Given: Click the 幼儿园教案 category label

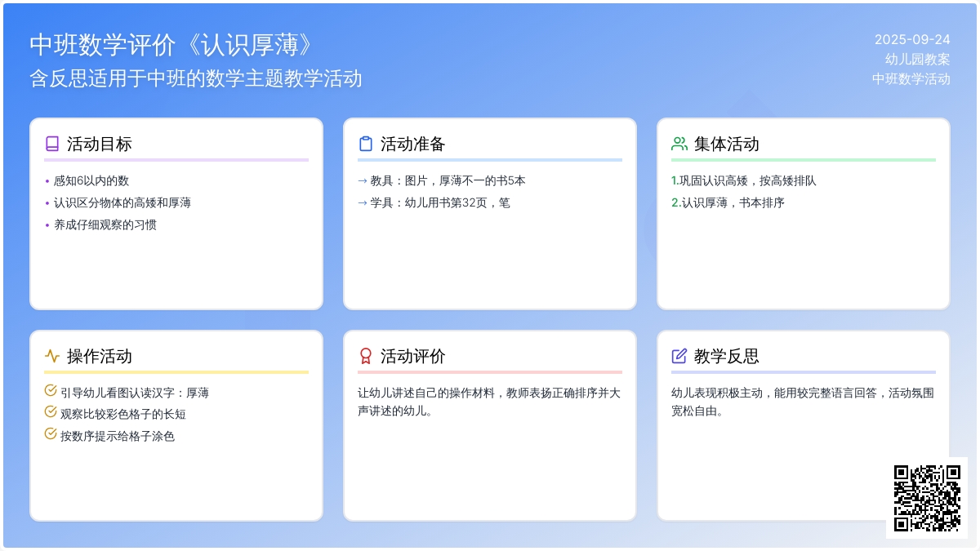Looking at the screenshot, I should [x=917, y=59].
